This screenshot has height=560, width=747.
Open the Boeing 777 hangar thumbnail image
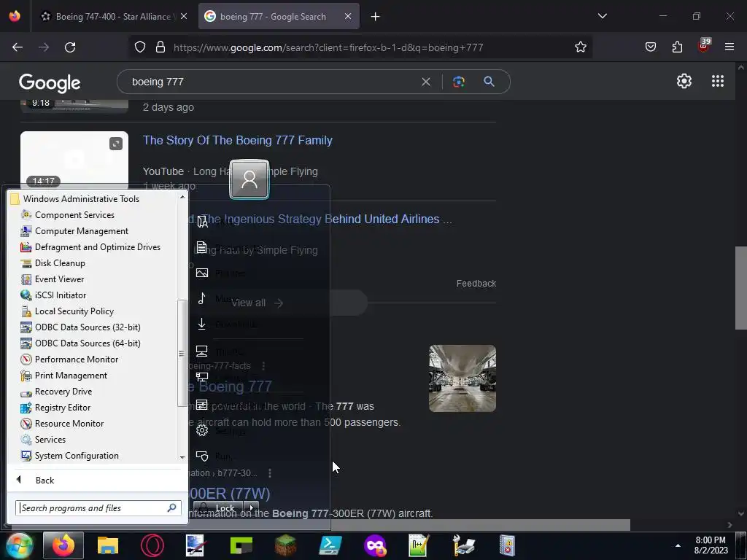tap(462, 378)
